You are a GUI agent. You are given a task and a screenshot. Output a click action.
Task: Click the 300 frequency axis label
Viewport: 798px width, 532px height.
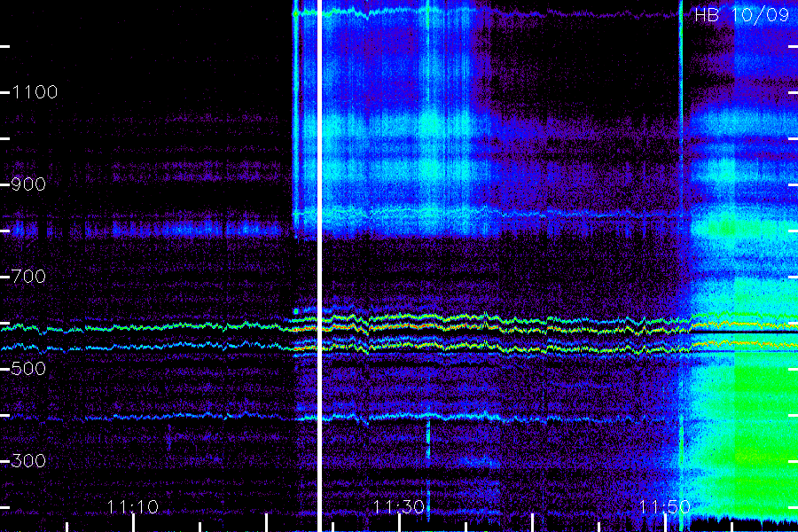(28, 461)
